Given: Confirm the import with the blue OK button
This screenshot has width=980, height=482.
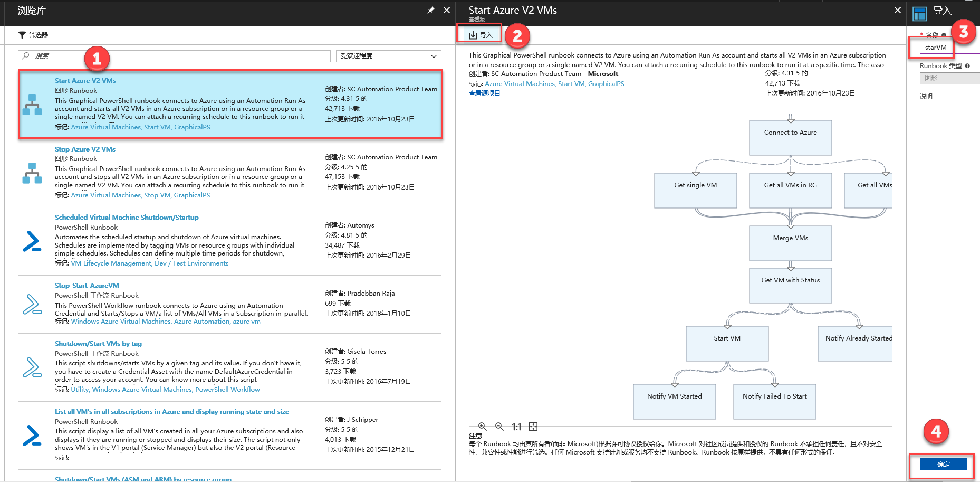Looking at the screenshot, I should pos(944,465).
